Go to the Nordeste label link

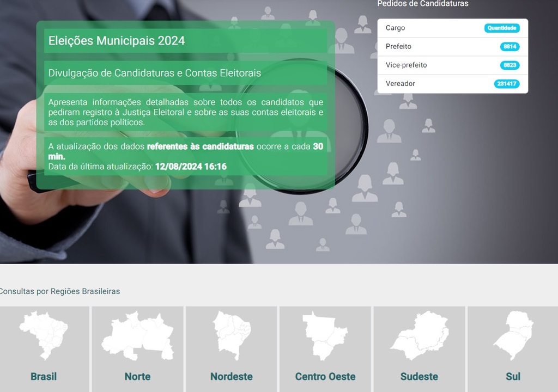(232, 376)
